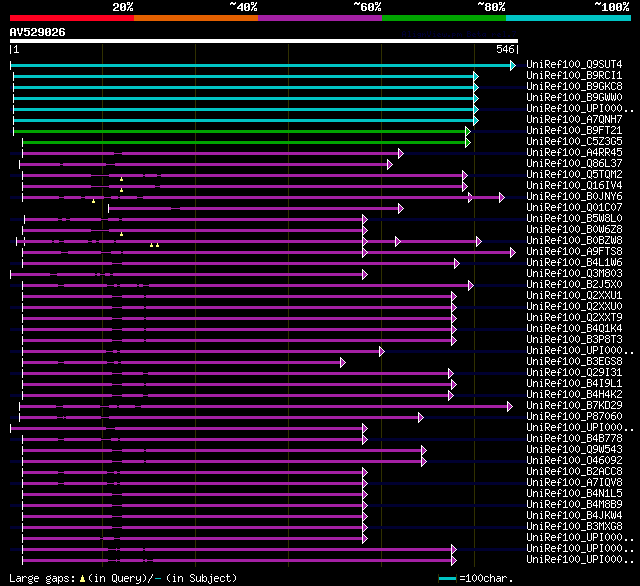The image size is (640, 586).
Task: Select the UniRef100_B7KD29 label
Action: pos(574,406)
